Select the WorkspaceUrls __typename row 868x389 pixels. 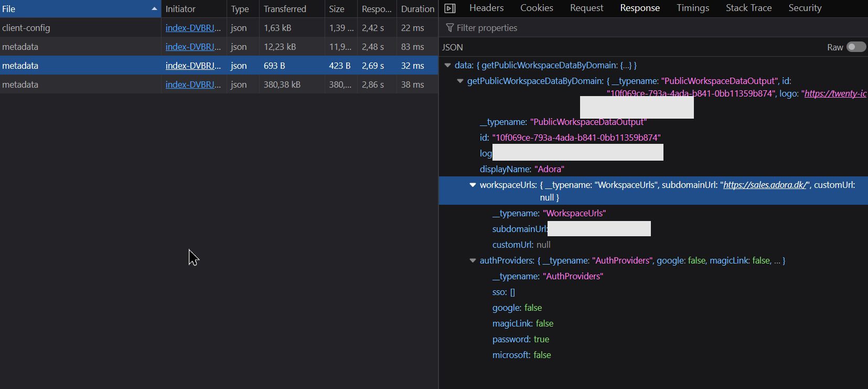coord(653,213)
